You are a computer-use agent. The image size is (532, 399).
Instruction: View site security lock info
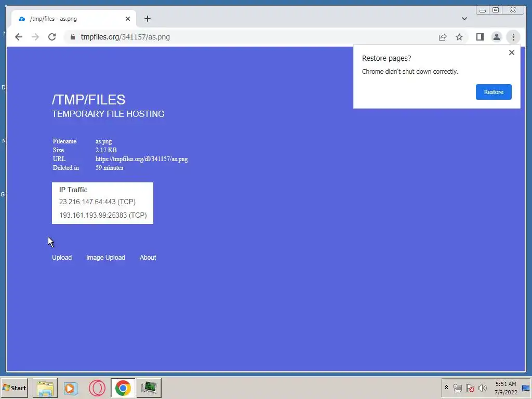point(73,37)
